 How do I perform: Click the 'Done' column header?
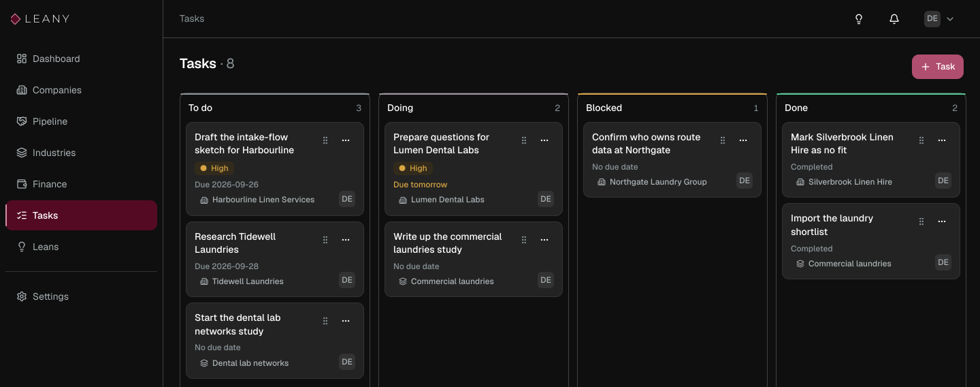(796, 108)
